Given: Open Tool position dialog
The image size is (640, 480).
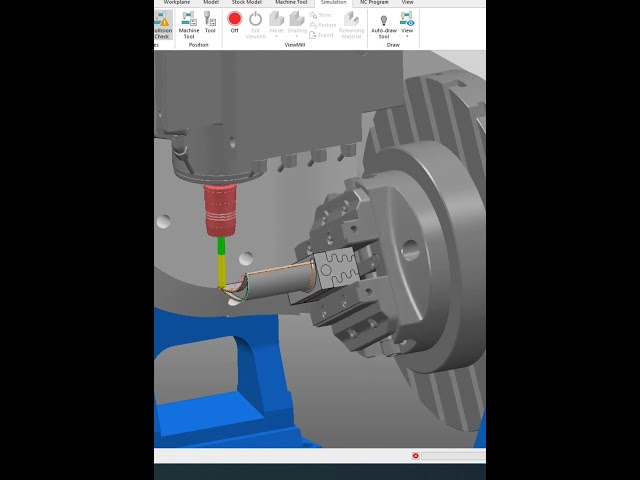Looking at the screenshot, I should [x=210, y=22].
